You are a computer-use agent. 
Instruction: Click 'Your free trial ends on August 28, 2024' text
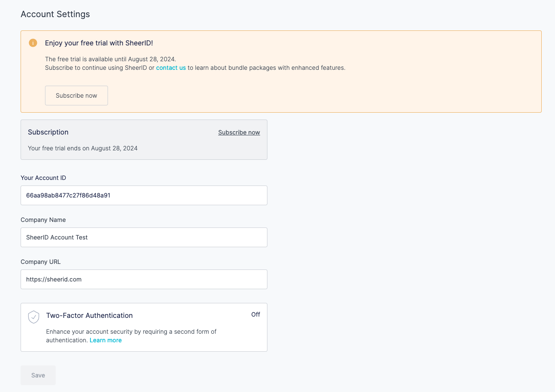pyautogui.click(x=83, y=148)
